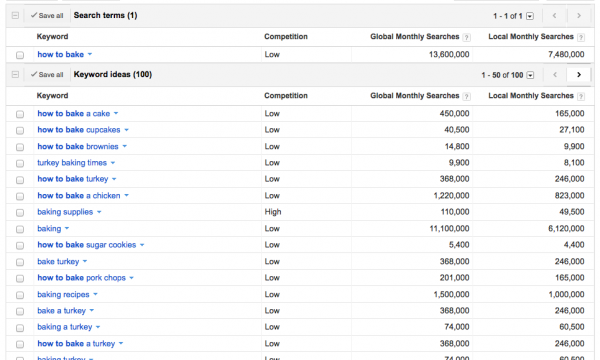Go to next page of Keyword ideas
This screenshot has height=360, width=600.
(x=579, y=75)
